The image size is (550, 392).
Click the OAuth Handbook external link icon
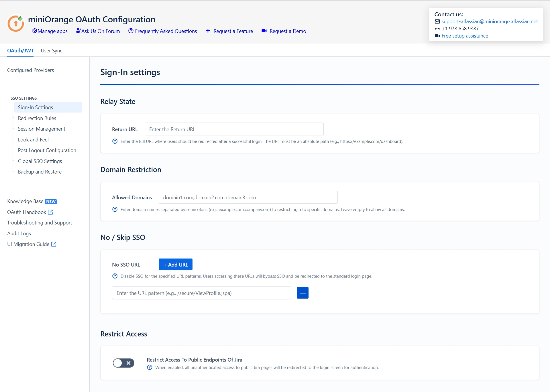tap(50, 212)
